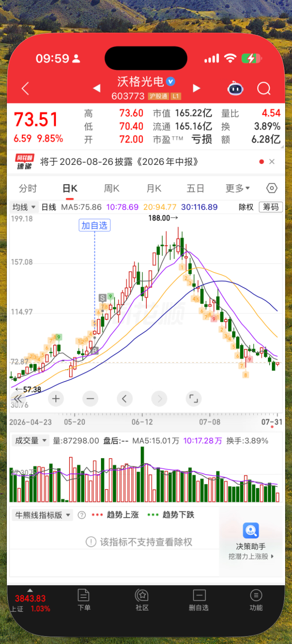Screen dimensions: 292x644
Task: Switch to previous stock with left triangle
Action: 97,88
